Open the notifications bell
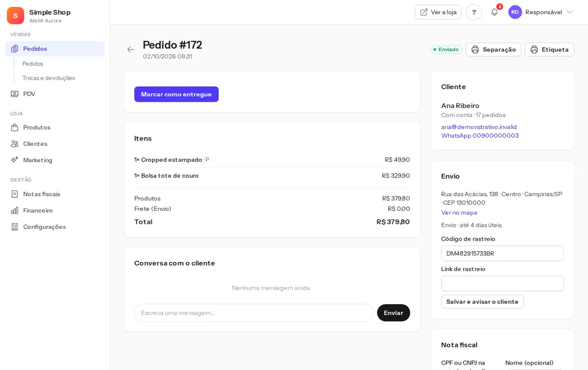588x370 pixels. coord(494,12)
